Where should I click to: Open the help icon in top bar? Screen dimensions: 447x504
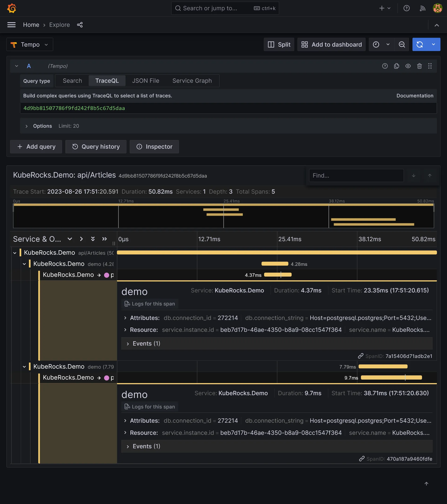406,8
